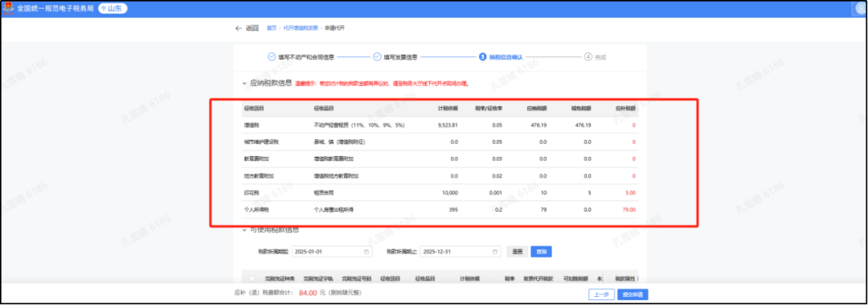
Task: Click the 税款属性 column header
Action: (625, 278)
